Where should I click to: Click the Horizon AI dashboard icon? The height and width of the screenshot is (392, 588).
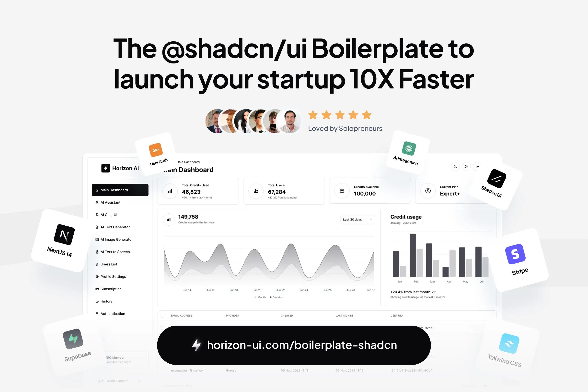pyautogui.click(x=106, y=168)
